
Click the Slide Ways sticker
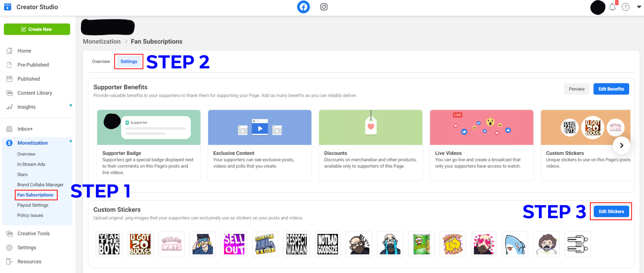tap(171, 244)
